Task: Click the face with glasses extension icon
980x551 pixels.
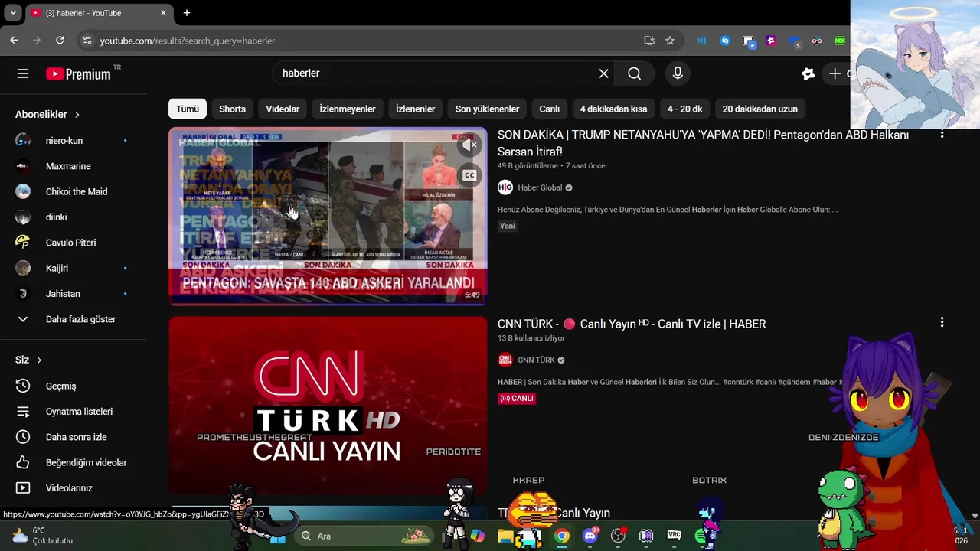Action: [x=817, y=41]
